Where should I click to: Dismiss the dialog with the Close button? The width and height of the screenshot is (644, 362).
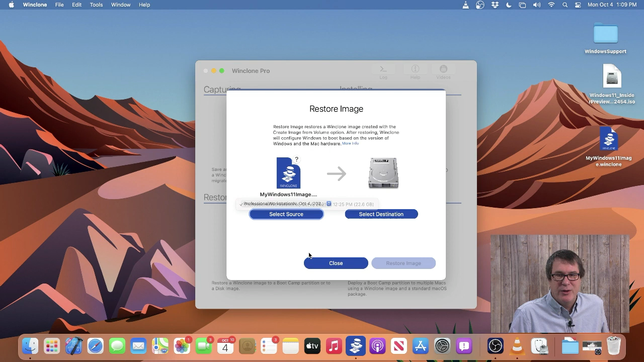336,263
